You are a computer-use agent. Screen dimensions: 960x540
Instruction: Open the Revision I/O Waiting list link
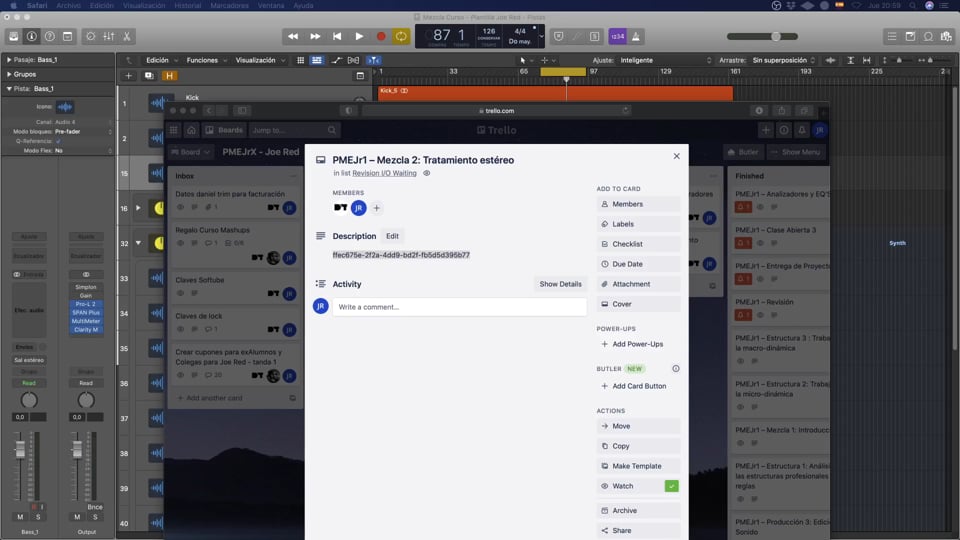[x=384, y=173]
